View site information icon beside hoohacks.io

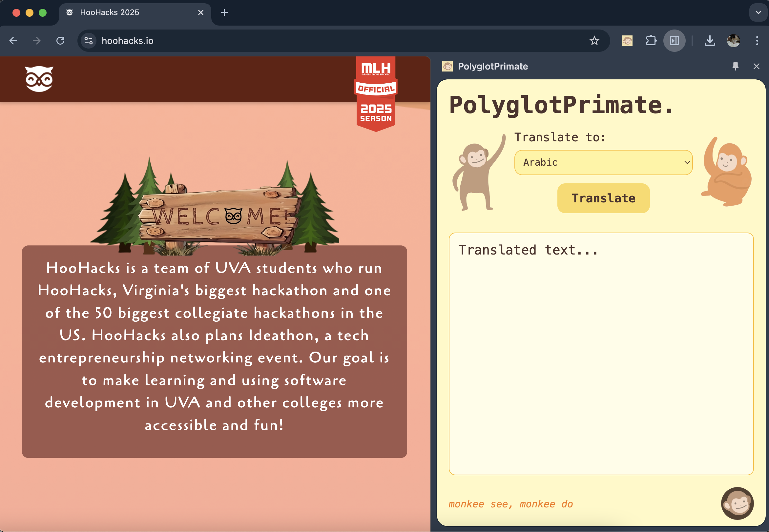[x=89, y=41]
